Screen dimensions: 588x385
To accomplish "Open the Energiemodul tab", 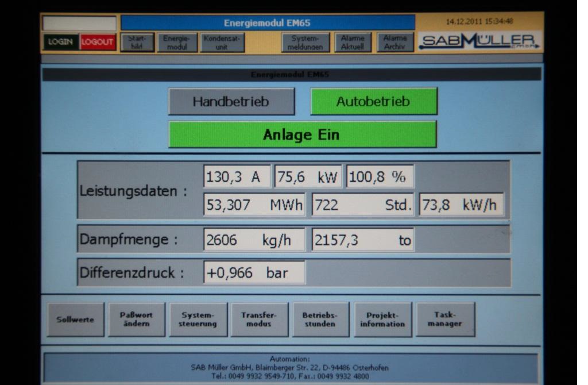I will point(177,43).
